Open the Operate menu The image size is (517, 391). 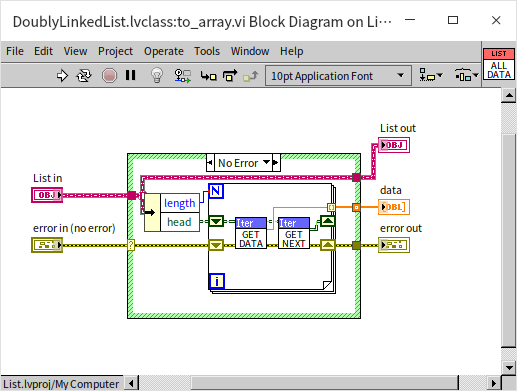(x=164, y=51)
